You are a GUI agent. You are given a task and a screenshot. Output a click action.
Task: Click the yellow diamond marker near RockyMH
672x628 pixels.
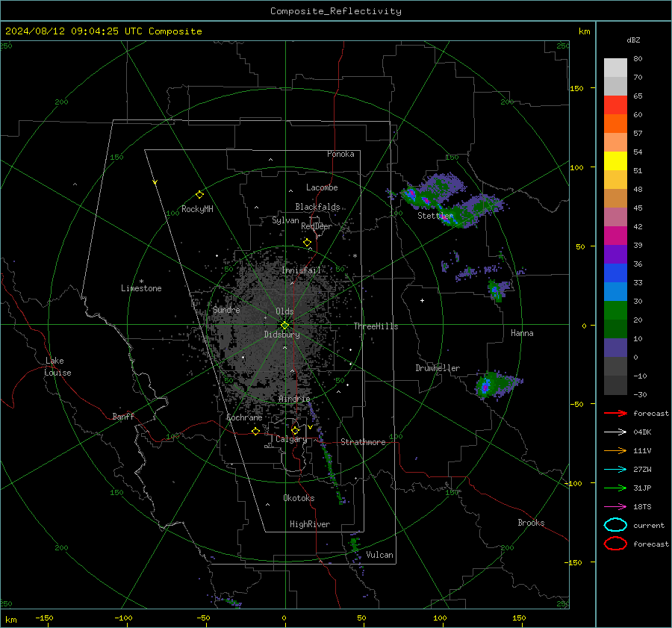point(199,195)
